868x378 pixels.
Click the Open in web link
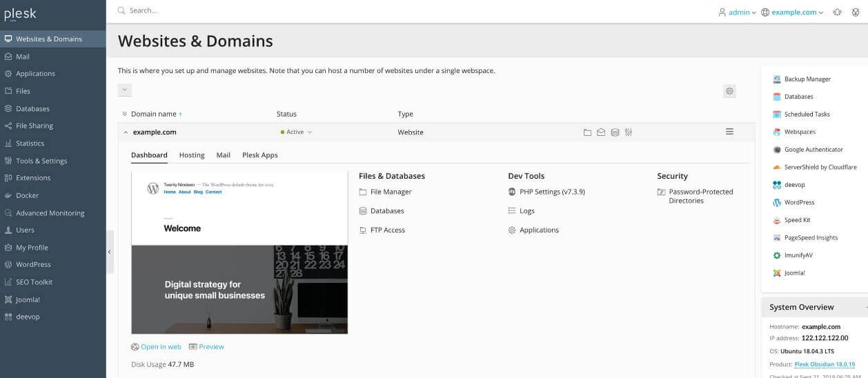point(161,347)
